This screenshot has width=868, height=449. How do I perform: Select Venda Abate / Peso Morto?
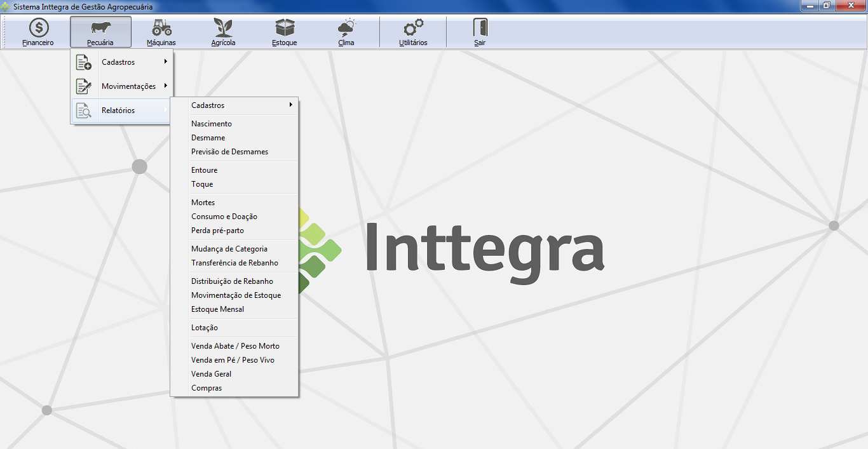(234, 346)
